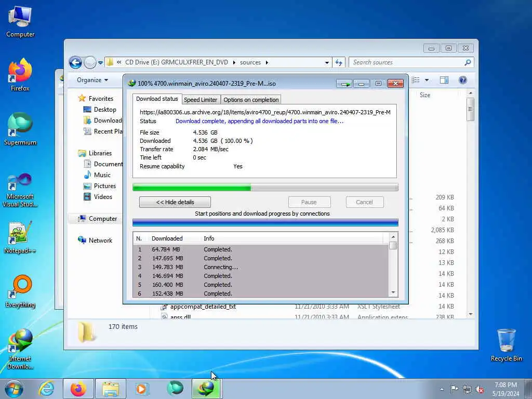Screen dimensions: 532x399
Task: Open Explorer help with the question mark icon
Action: coord(462,79)
